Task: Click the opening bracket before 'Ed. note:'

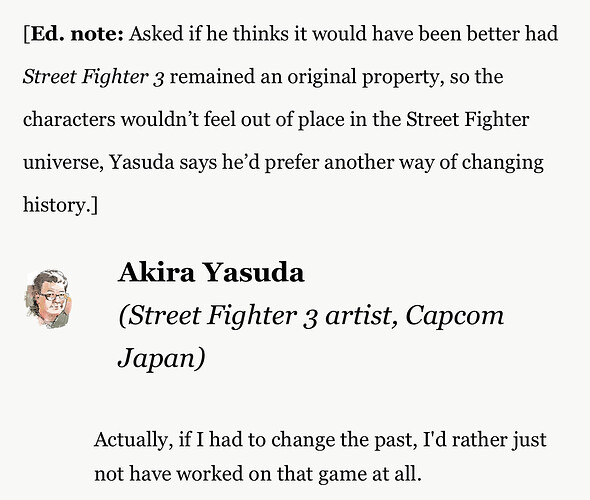Action: coord(26,35)
